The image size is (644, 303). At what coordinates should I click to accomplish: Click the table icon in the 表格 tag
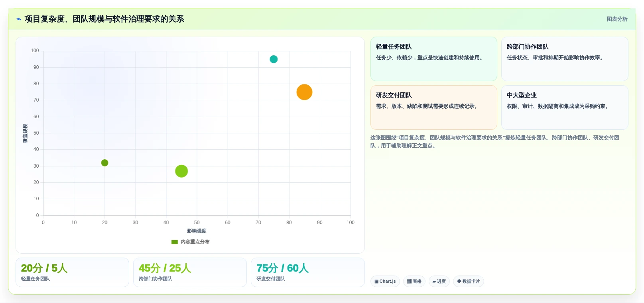pos(409,281)
